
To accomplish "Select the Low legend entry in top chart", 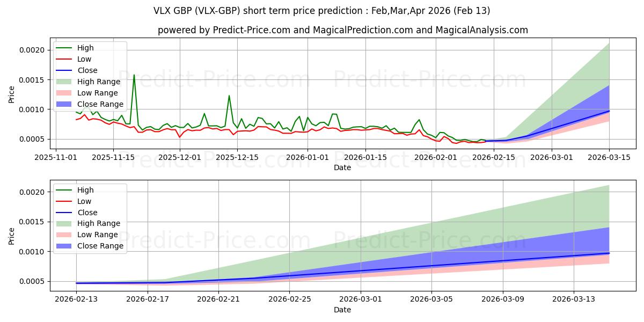I will click(x=84, y=59).
